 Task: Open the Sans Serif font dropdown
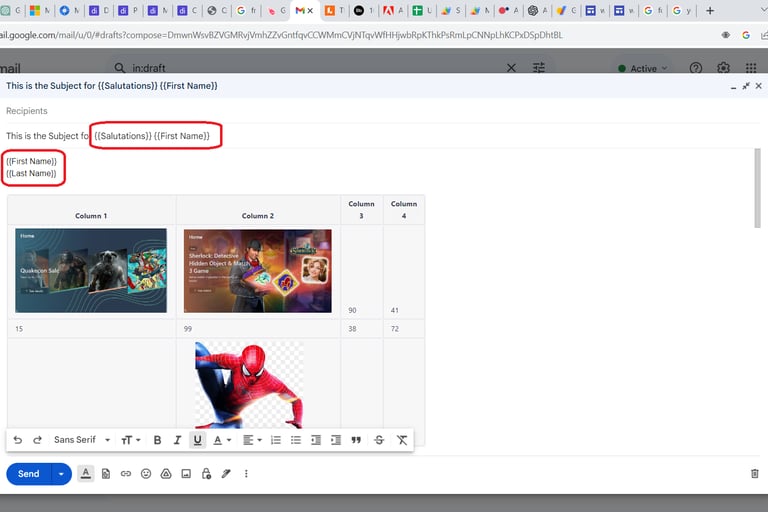tap(82, 440)
